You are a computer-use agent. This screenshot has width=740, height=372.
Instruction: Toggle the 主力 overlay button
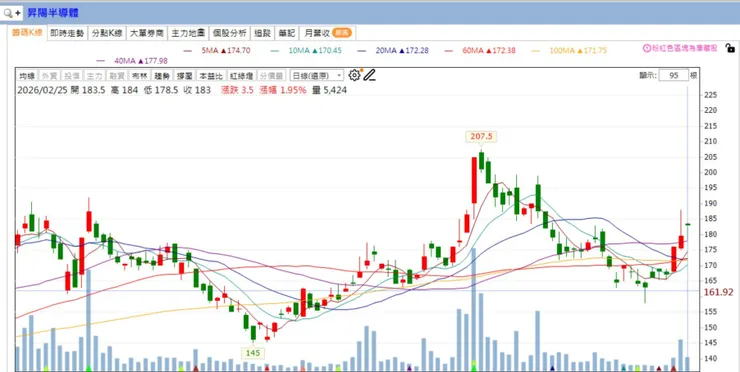(x=94, y=76)
